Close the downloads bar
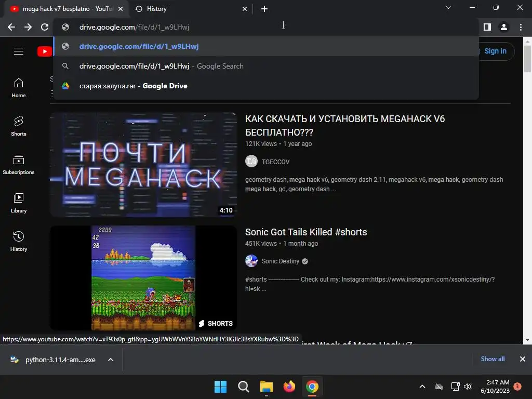Image resolution: width=532 pixels, height=399 pixels. click(523, 359)
